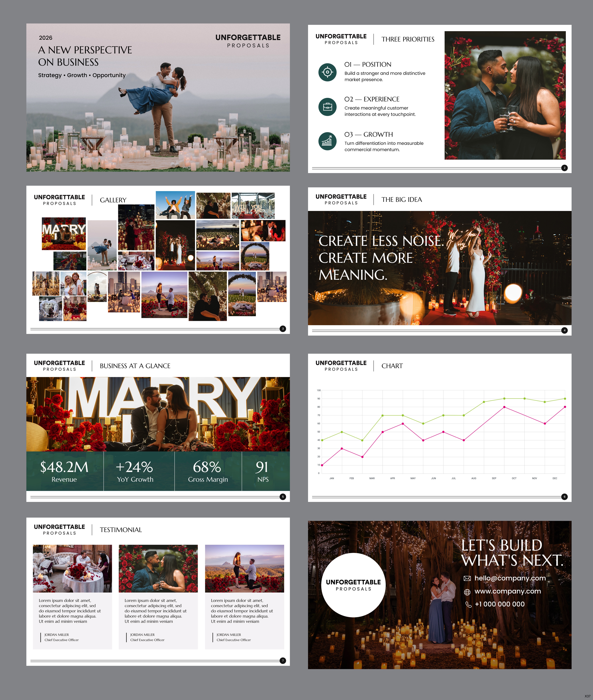
Task: Click the hello@company.com email link
Action: (510, 578)
